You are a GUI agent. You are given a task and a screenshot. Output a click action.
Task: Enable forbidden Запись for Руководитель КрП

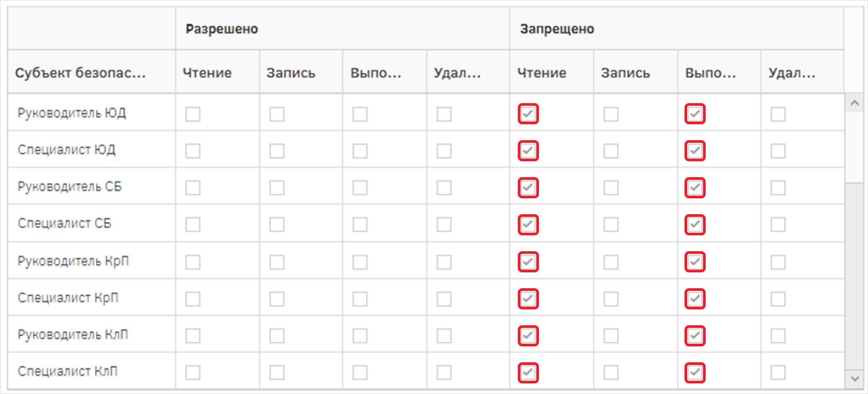[611, 262]
